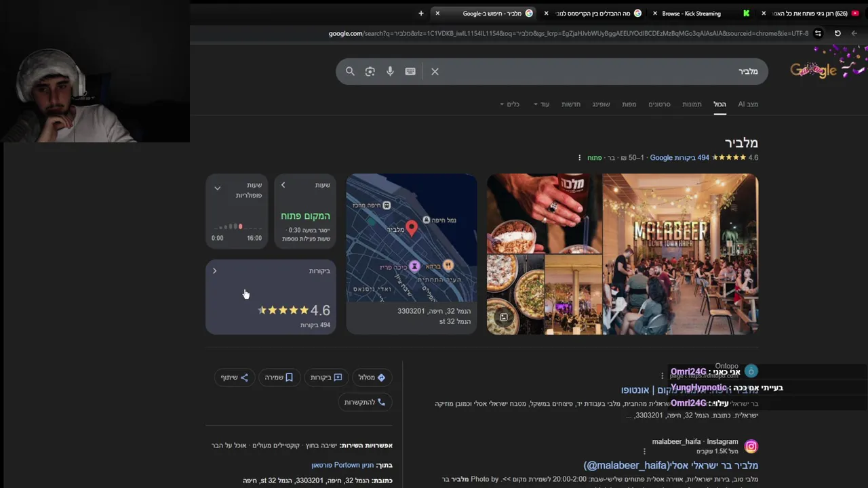
Task: Close the Browse - Kick Streaming tab
Action: click(x=655, y=13)
